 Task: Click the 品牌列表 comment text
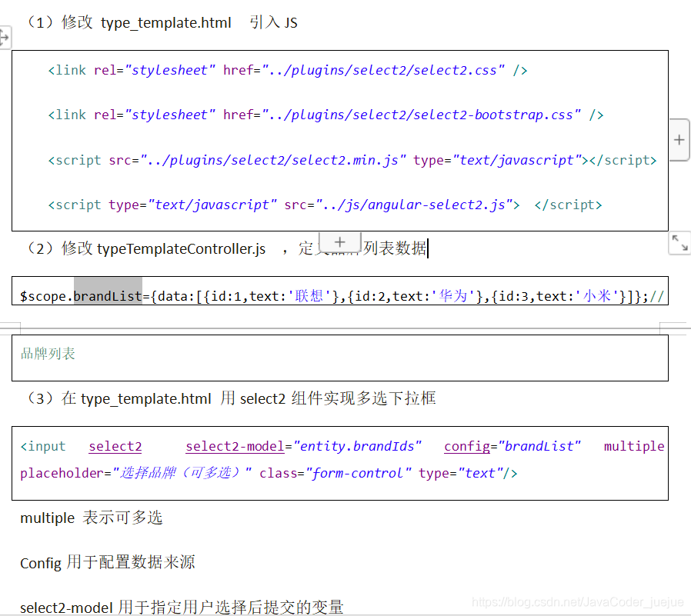[x=48, y=354]
